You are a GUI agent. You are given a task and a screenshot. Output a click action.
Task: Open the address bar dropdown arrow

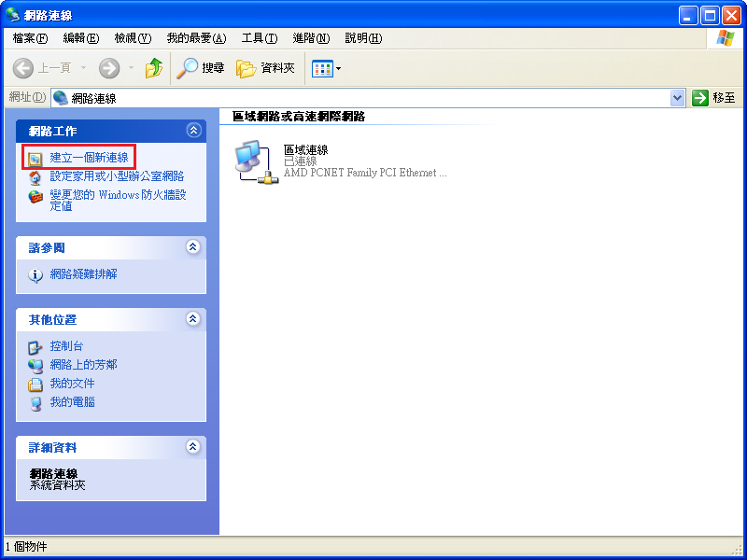pyautogui.click(x=678, y=98)
